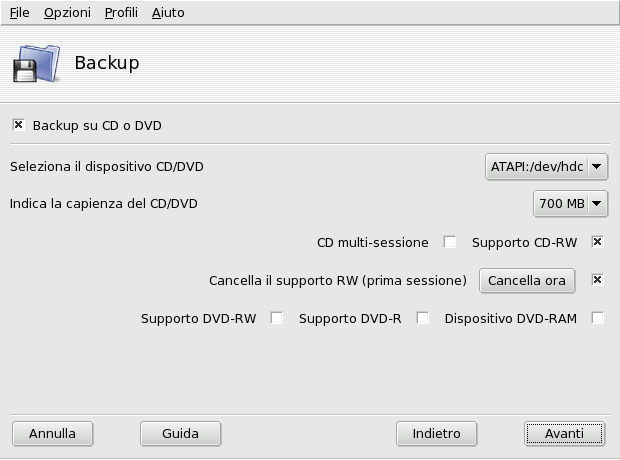Enable Supporto DVD-RW checkbox
The height and width of the screenshot is (460, 620).
coord(277,318)
